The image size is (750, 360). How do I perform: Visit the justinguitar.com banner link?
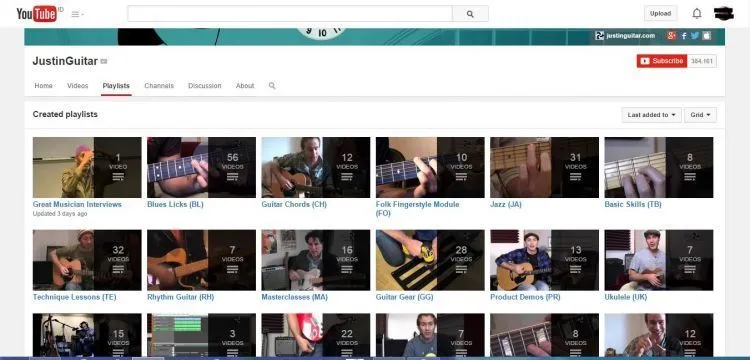(625, 35)
